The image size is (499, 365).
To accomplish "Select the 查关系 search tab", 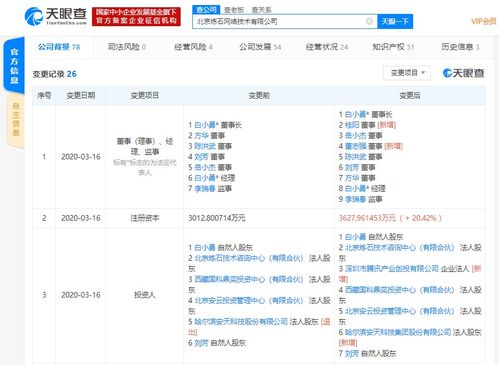I will click(x=262, y=10).
